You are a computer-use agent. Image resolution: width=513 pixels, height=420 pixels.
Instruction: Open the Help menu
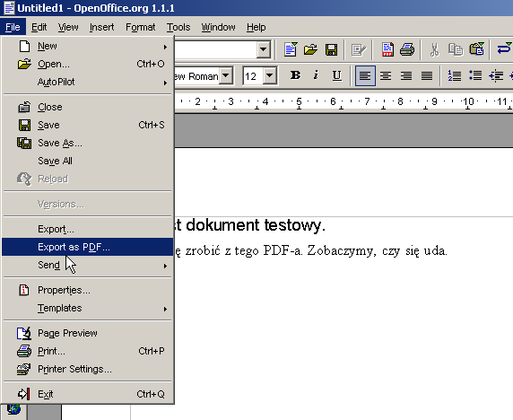click(256, 27)
